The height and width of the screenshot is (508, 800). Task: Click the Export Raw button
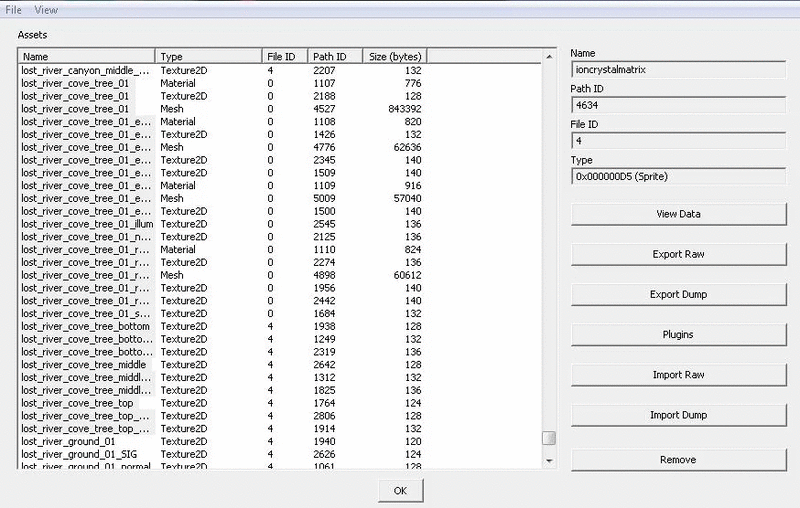click(x=679, y=255)
